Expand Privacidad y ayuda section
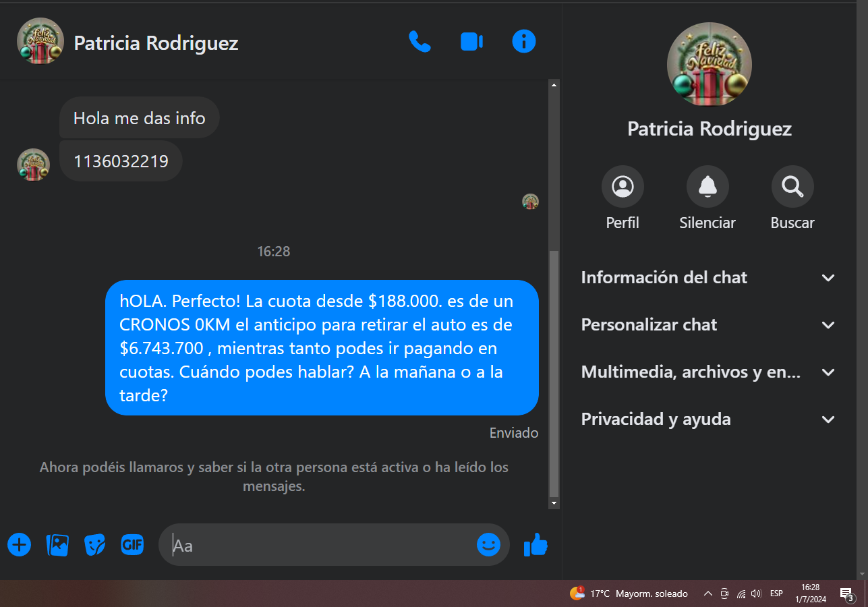Viewport: 868px width, 607px height. [707, 420]
